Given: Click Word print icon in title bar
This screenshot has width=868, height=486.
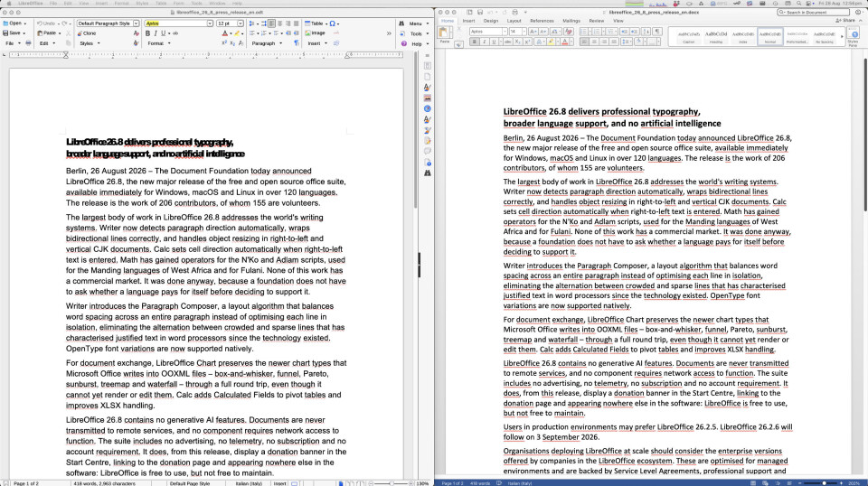Looking at the screenshot, I should point(514,12).
